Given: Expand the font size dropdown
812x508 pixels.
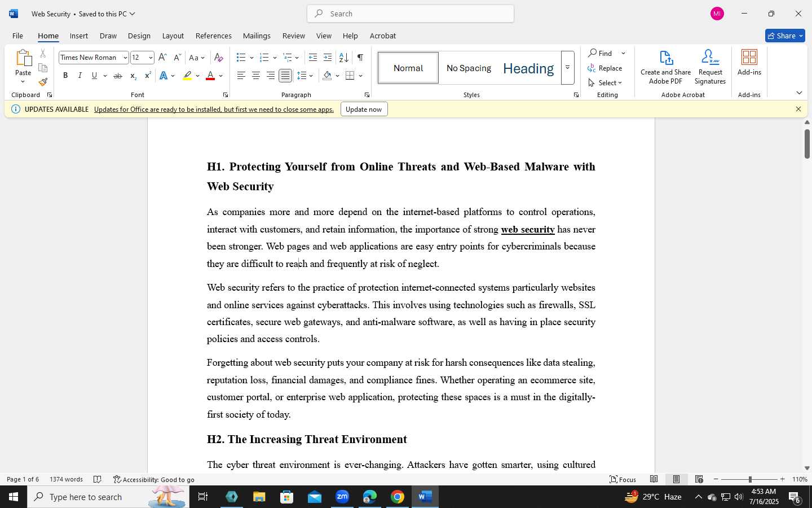Looking at the screenshot, I should tap(151, 58).
